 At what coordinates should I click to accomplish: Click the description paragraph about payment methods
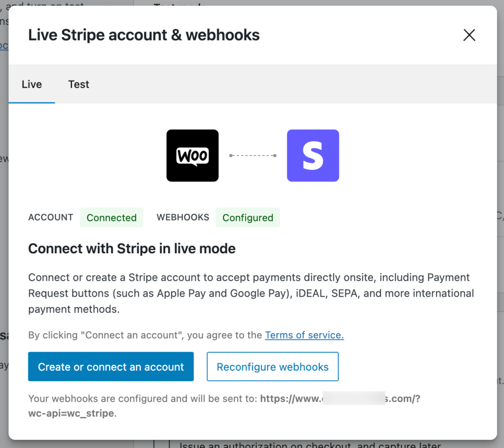coord(251,294)
